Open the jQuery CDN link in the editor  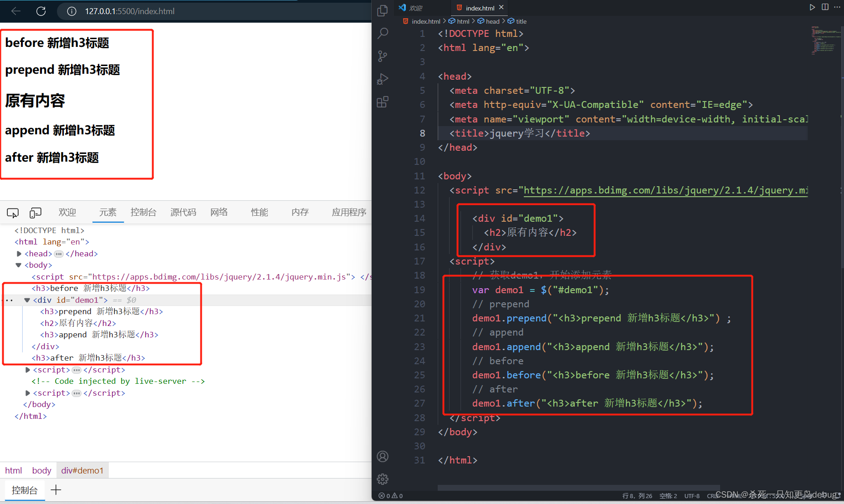(665, 190)
